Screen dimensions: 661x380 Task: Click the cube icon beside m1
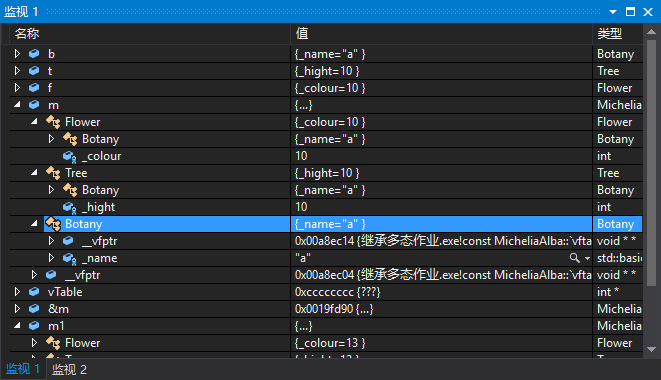point(34,326)
